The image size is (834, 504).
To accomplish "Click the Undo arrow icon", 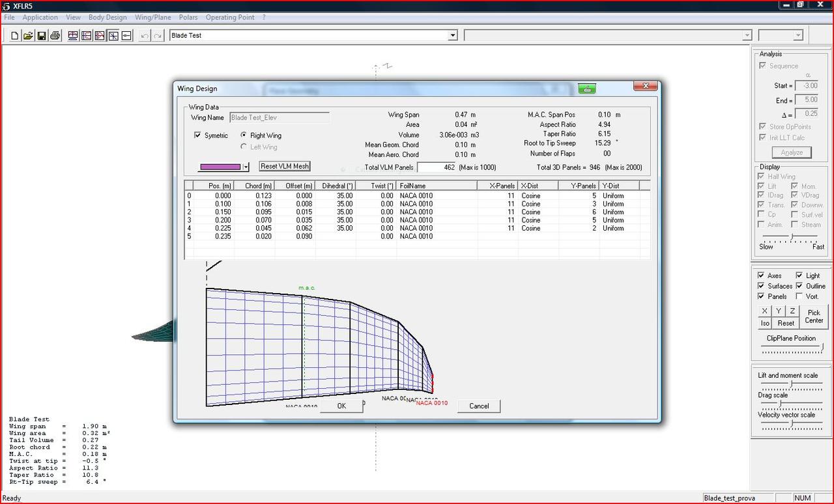I will coord(144,36).
